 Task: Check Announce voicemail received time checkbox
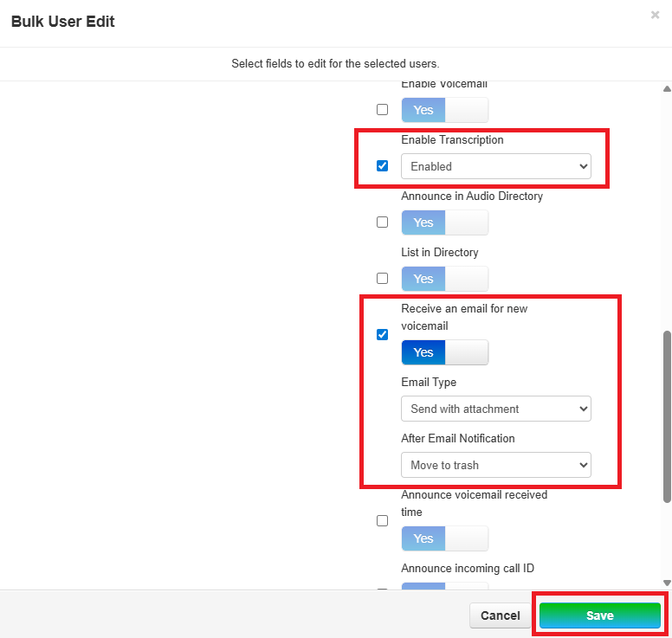382,521
